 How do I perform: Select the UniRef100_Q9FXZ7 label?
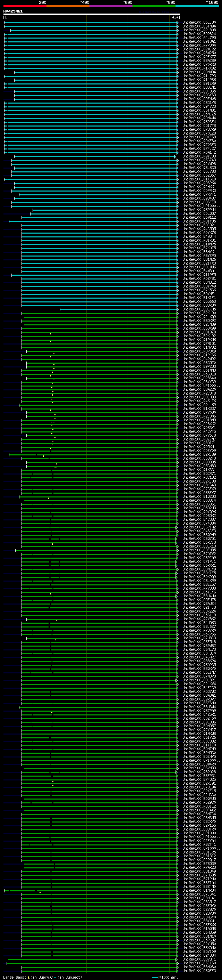pos(199,57)
